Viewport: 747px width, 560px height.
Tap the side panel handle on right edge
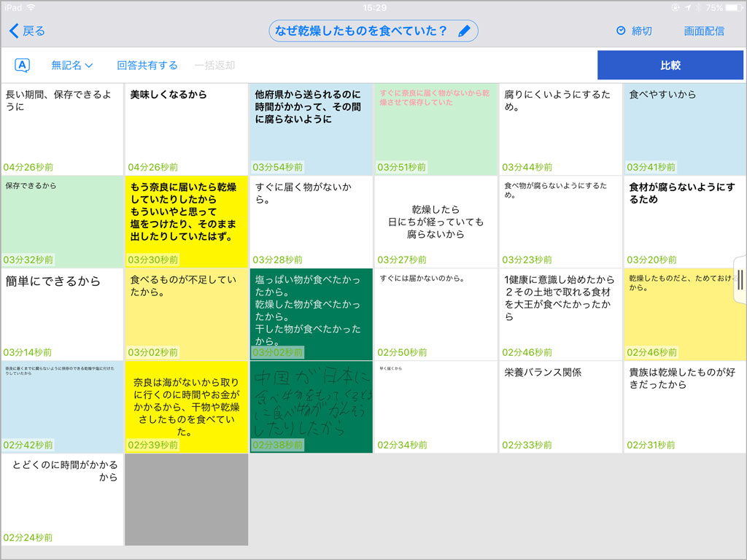click(740, 279)
